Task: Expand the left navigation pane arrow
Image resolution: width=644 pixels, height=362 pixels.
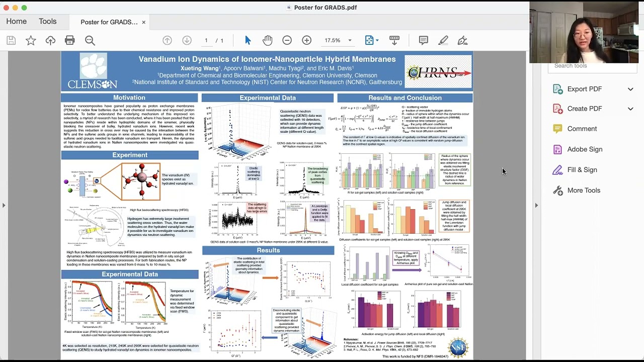Action: (x=4, y=205)
